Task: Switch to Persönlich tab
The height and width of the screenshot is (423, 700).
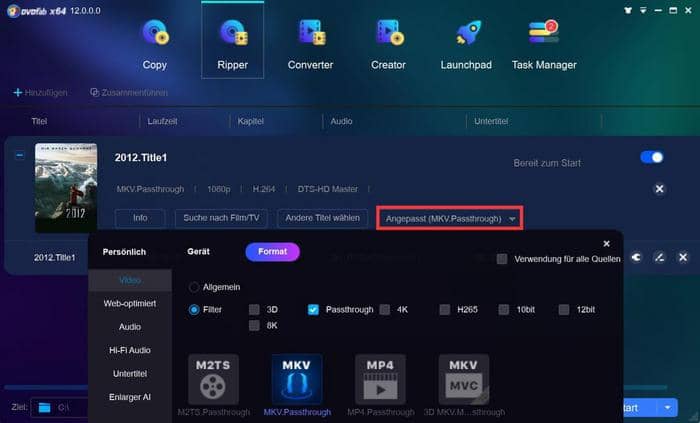Action: 124,252
